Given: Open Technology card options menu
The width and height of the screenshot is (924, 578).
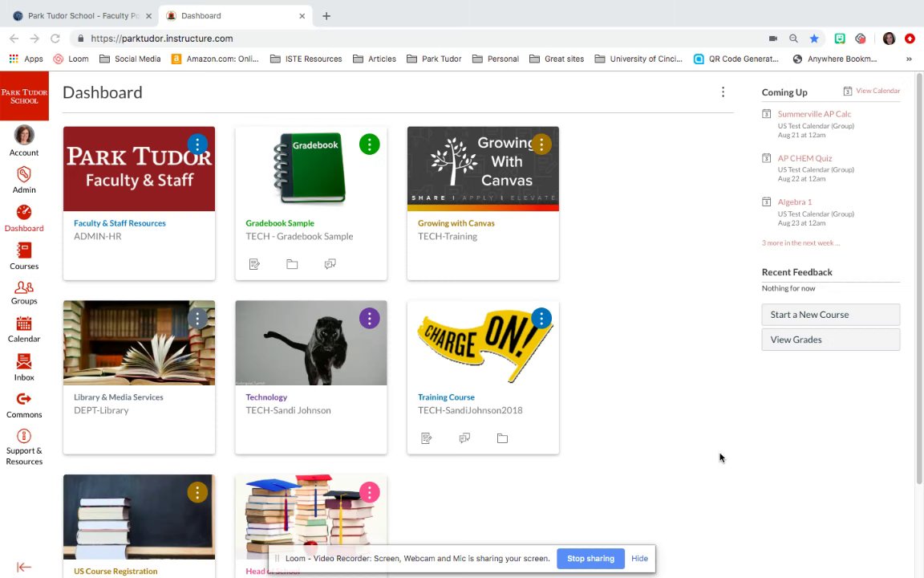Looking at the screenshot, I should pyautogui.click(x=370, y=319).
